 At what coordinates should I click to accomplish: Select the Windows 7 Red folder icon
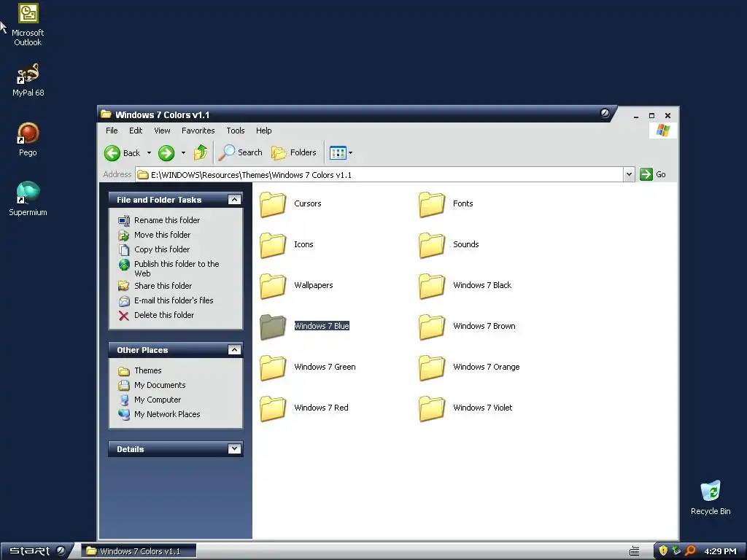(273, 408)
